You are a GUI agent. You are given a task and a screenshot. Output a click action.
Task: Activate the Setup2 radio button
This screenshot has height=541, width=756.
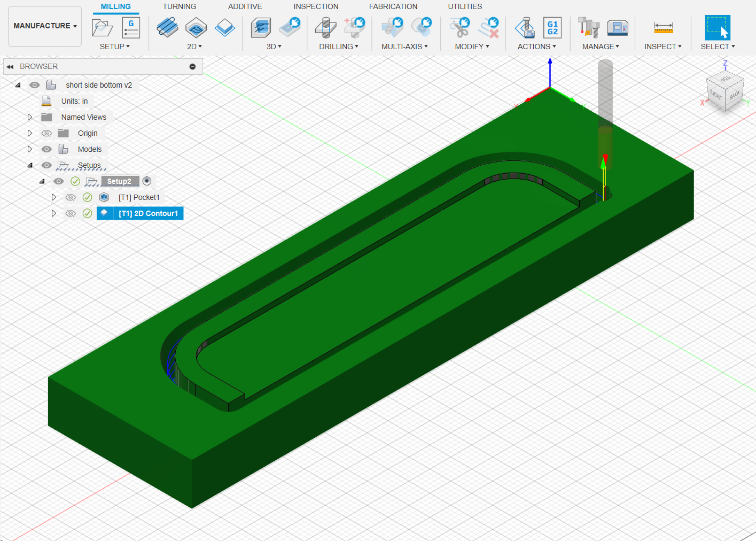(x=147, y=181)
